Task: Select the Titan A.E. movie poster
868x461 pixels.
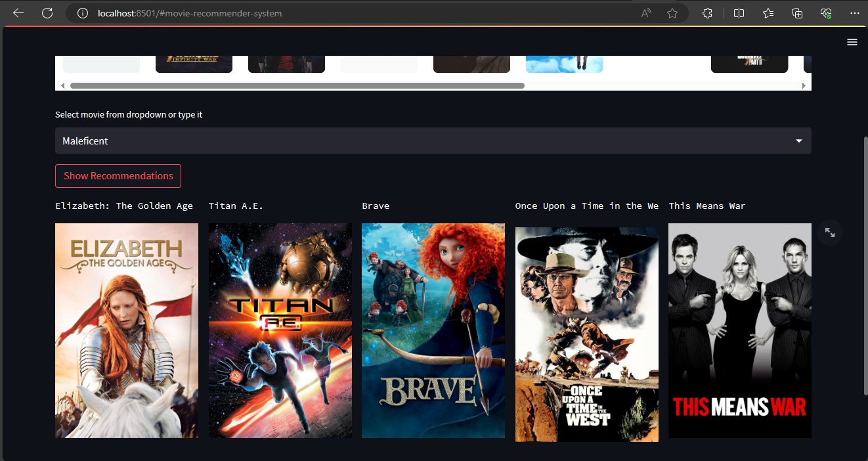Action: [280, 330]
